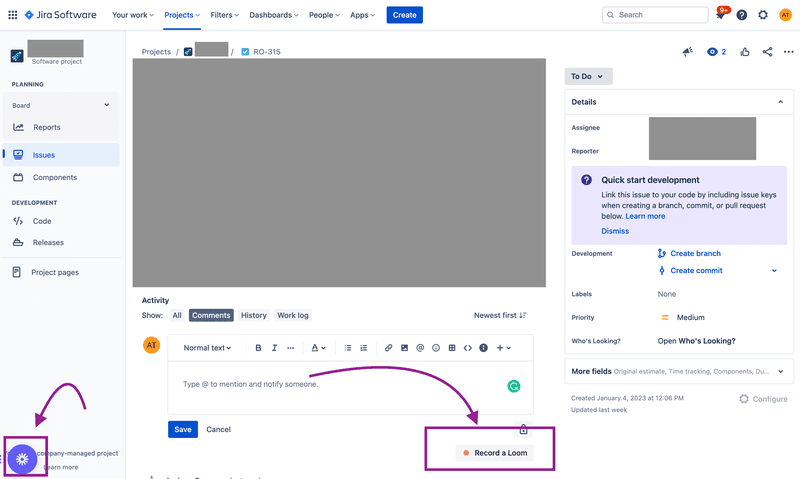
Task: Apply bold formatting in comment editor
Action: coord(258,348)
